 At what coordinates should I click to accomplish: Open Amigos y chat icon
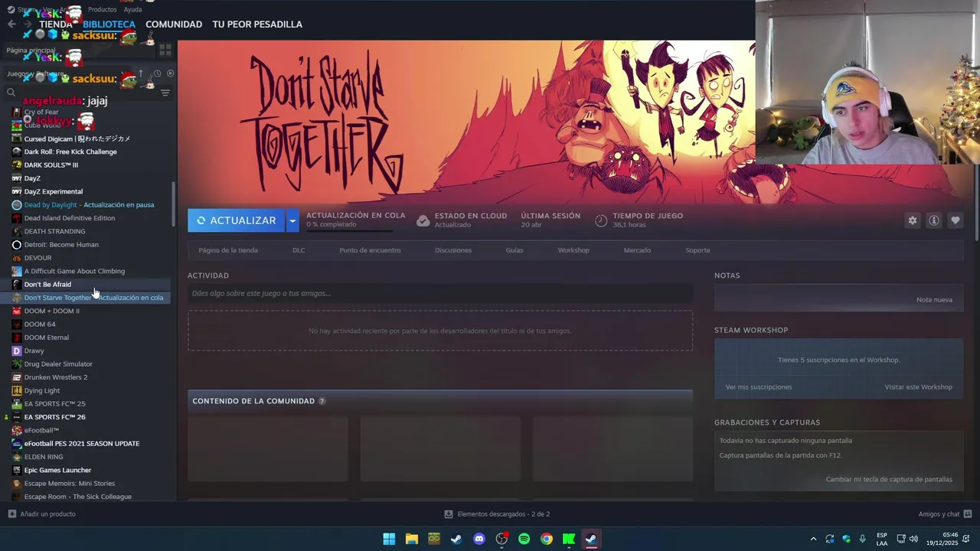(x=967, y=514)
